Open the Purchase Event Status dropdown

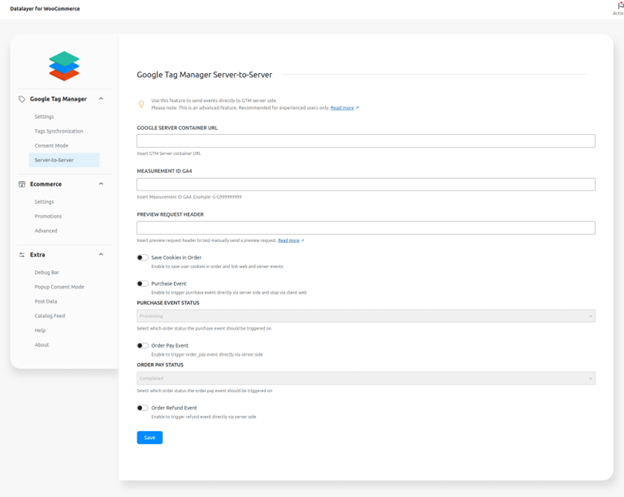pyautogui.click(x=366, y=316)
